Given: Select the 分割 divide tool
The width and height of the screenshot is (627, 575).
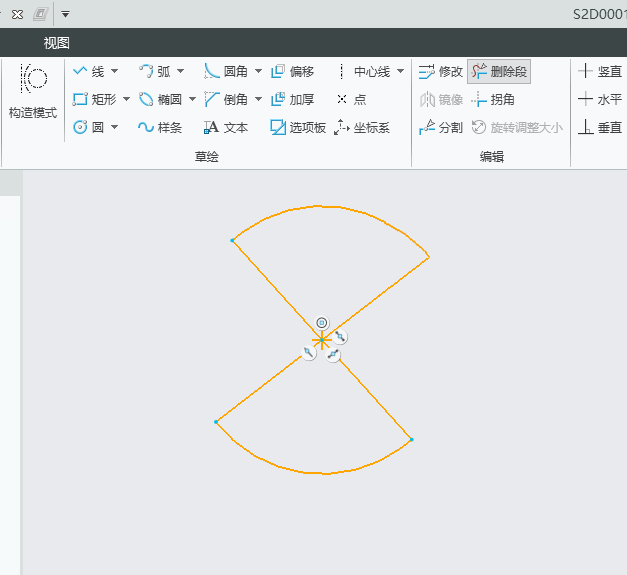Looking at the screenshot, I should click(441, 127).
